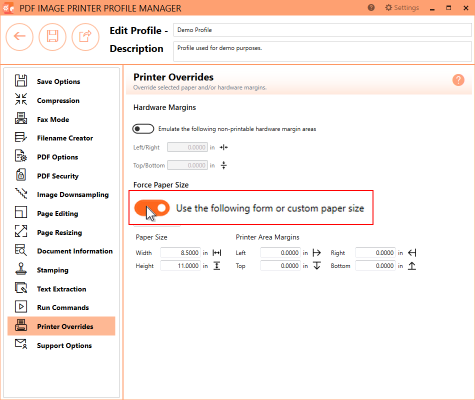Enable the emulate hardware margin areas toggle
Screen dimensions: 475x400
(x=143, y=129)
